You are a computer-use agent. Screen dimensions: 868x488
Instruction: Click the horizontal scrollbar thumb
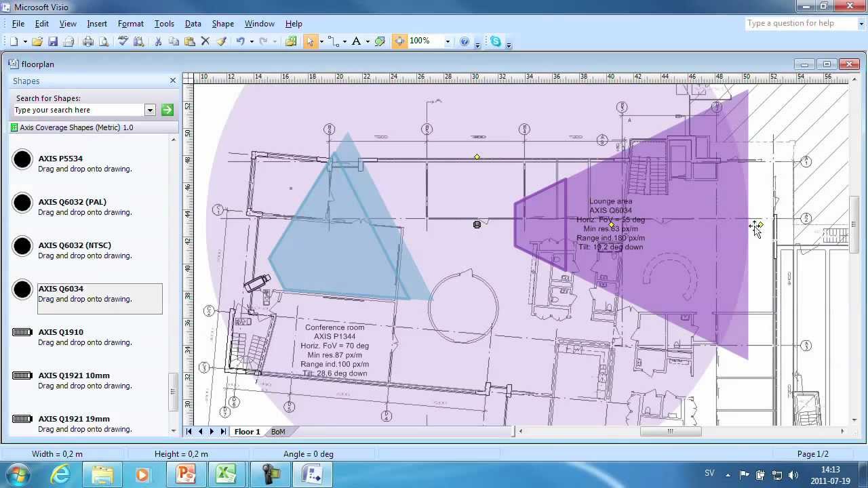pos(670,431)
